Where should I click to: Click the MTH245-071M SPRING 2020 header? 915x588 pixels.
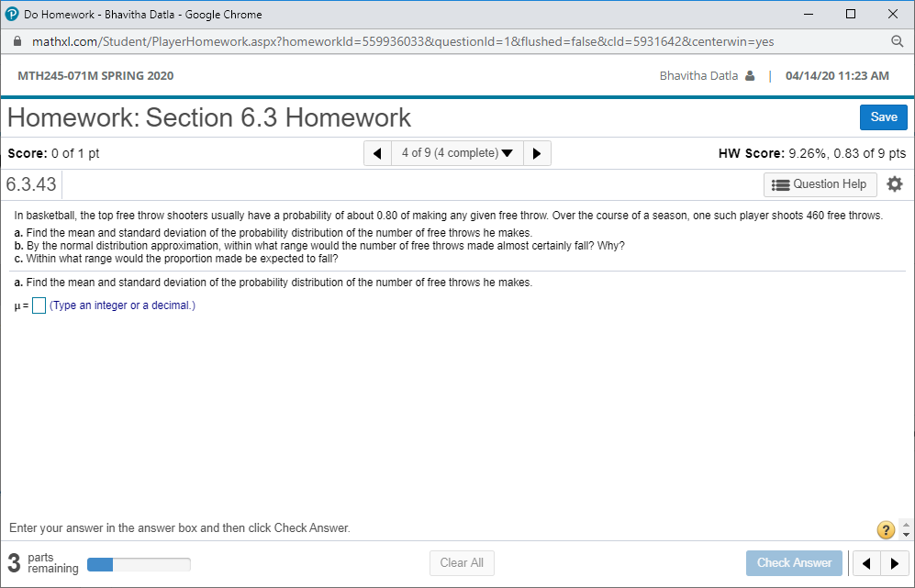click(x=95, y=76)
